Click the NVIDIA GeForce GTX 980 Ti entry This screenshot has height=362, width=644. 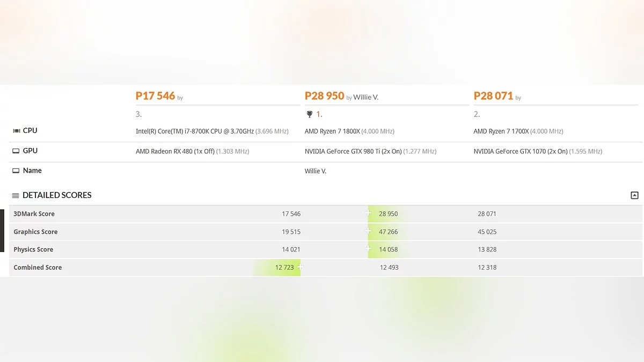pyautogui.click(x=353, y=152)
